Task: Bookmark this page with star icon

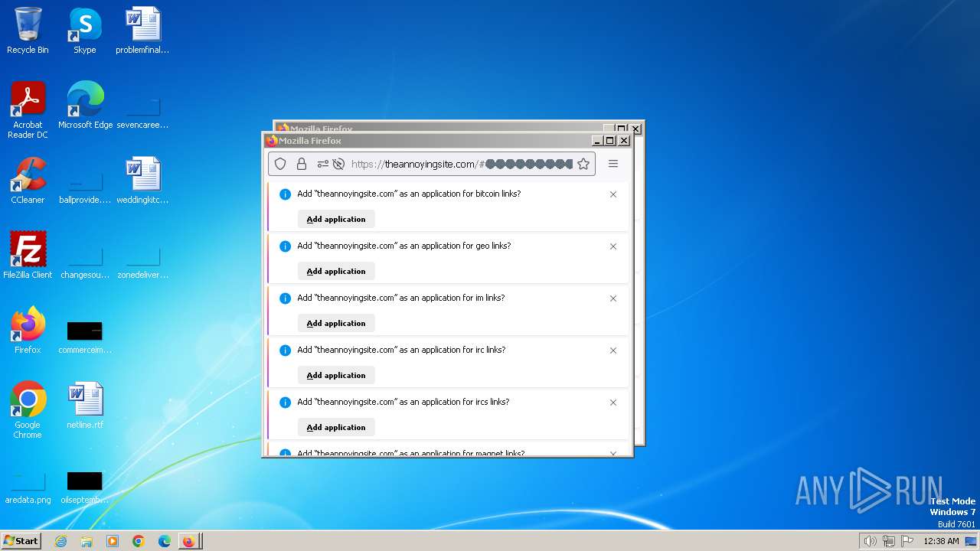Action: point(583,164)
